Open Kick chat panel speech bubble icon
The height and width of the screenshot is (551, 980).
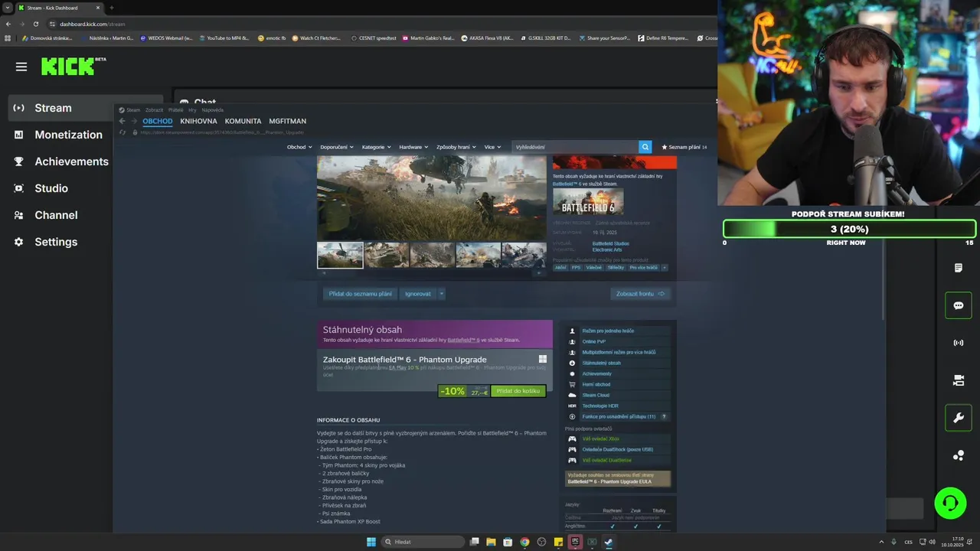click(x=959, y=305)
